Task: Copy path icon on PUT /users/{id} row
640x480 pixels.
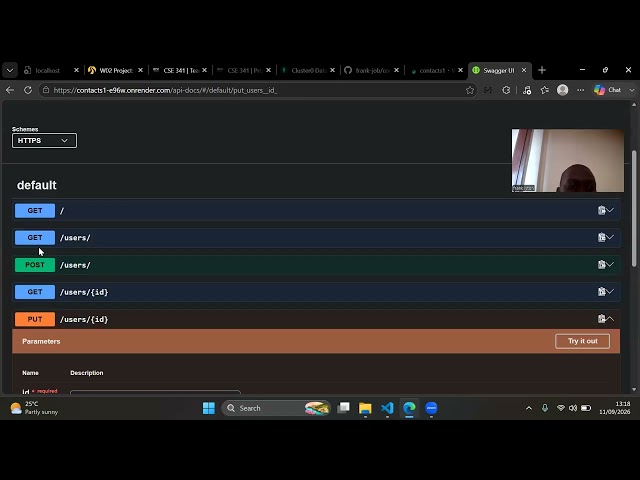Action: (601, 319)
